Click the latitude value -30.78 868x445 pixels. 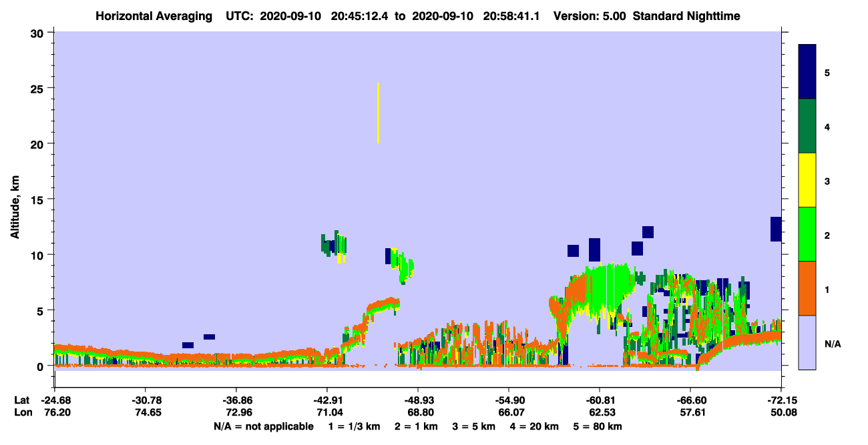tap(146, 400)
